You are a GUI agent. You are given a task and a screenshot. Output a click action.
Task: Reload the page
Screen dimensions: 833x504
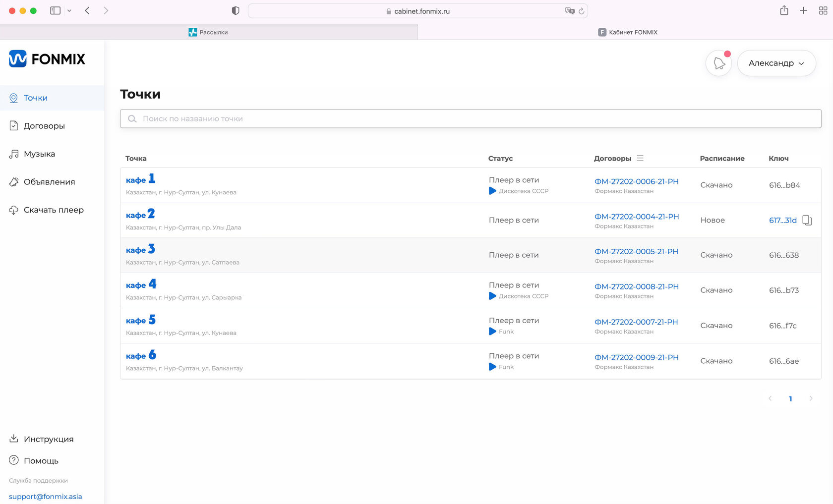582,11
